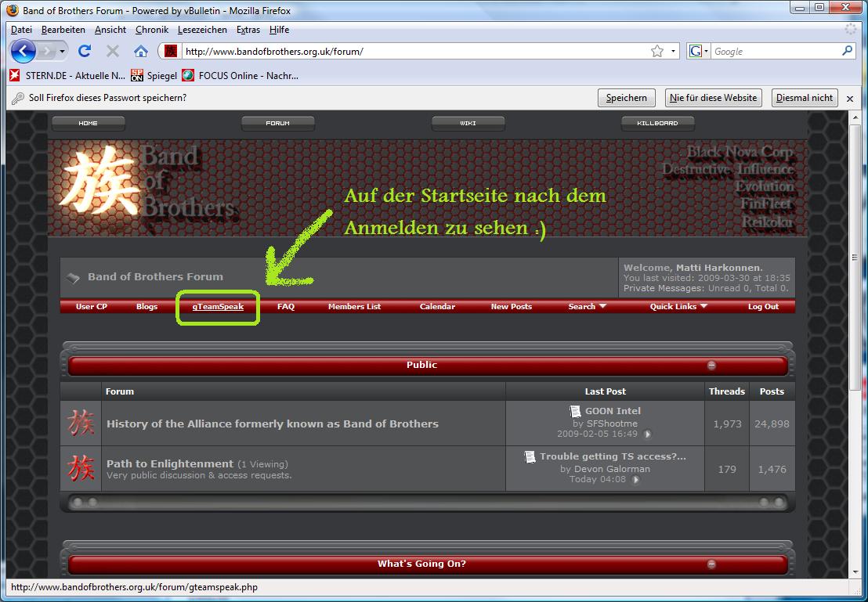Go to last post arrow after 16:49
The height and width of the screenshot is (602, 868).
[648, 434]
